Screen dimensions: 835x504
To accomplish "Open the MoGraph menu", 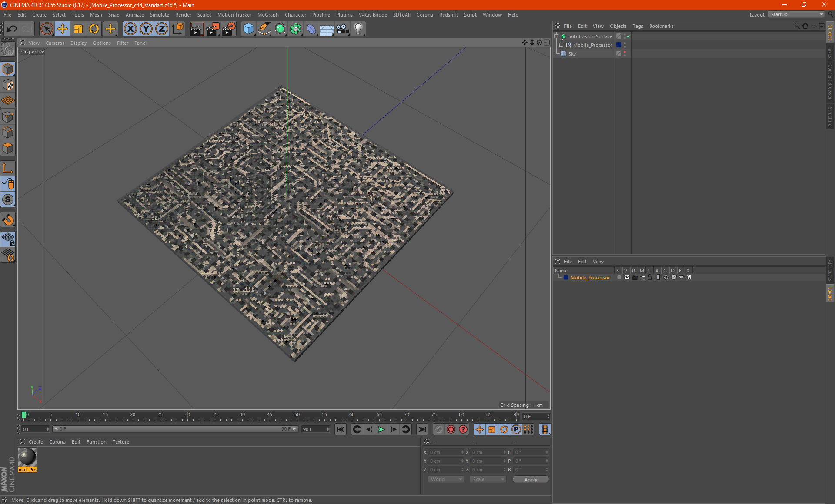I will [267, 15].
